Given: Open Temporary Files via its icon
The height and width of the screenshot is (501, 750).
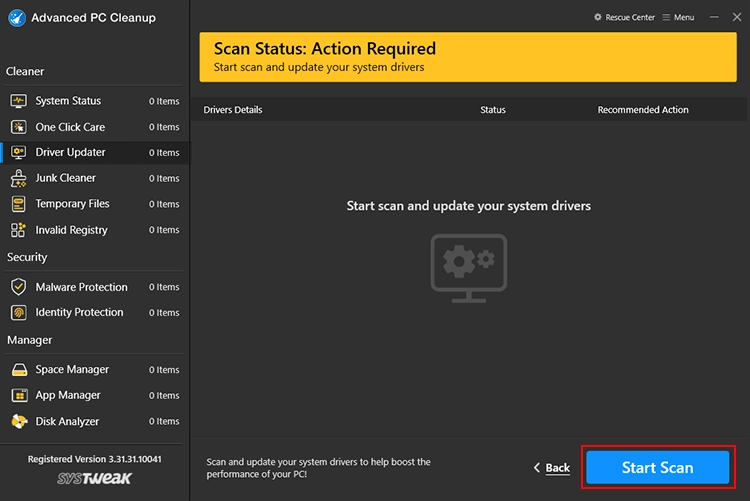Looking at the screenshot, I should pos(18,204).
